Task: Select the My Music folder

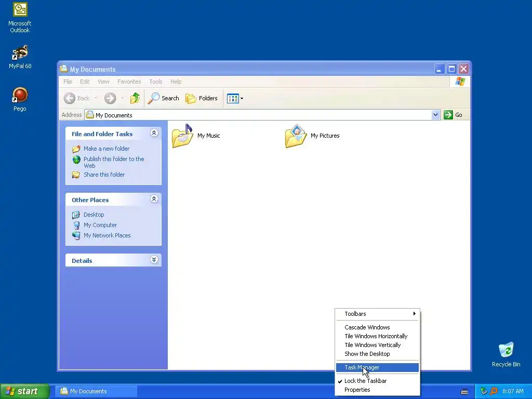Action: click(196, 136)
